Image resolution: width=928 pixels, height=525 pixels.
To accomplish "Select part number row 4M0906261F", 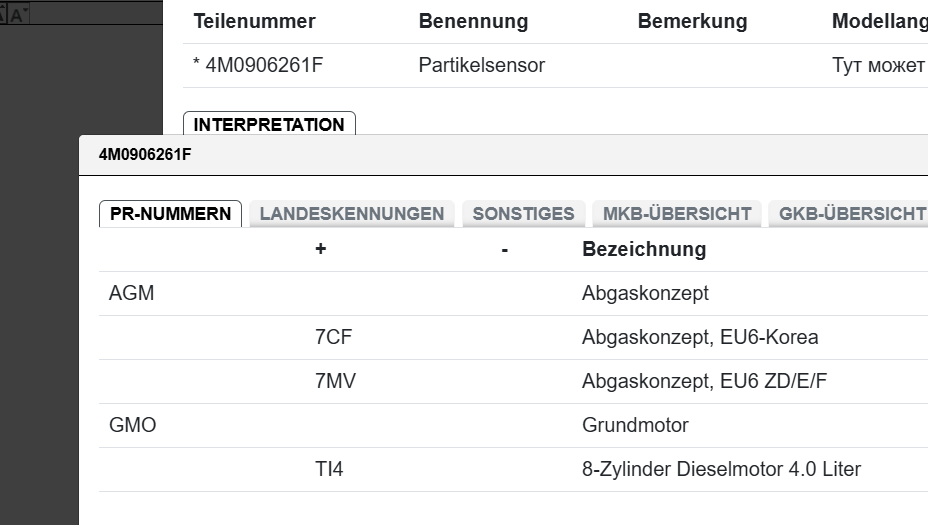I will pos(264,65).
